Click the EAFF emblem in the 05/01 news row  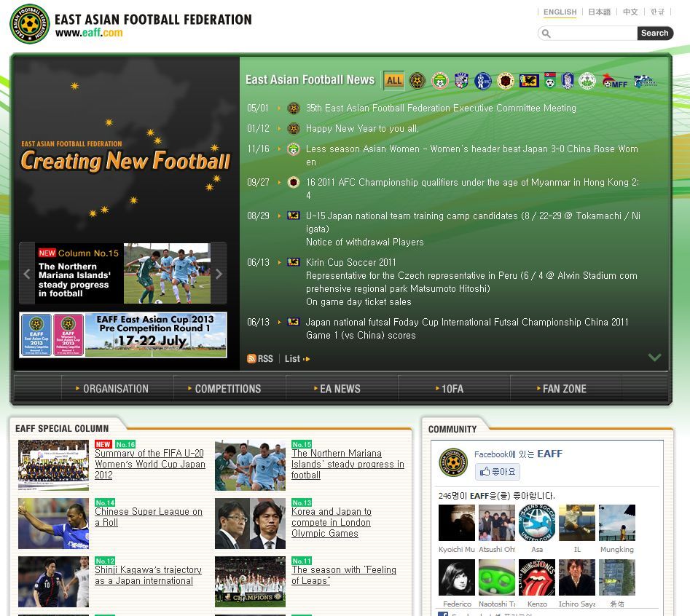(x=294, y=108)
